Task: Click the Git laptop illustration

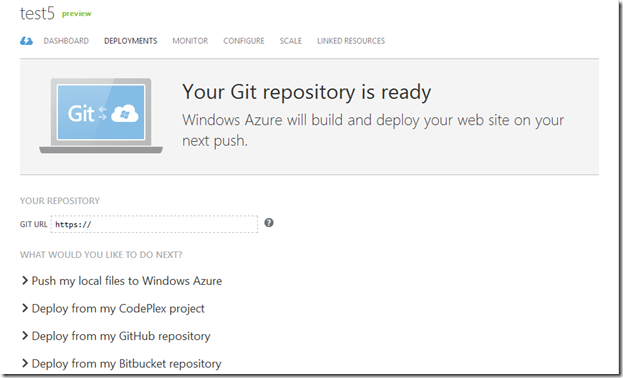Action: pyautogui.click(x=101, y=116)
